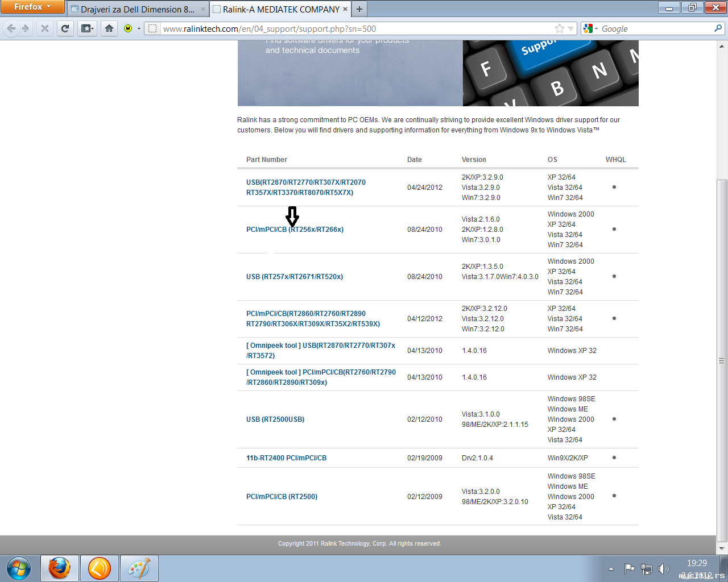Bookmark this page with the star

560,28
